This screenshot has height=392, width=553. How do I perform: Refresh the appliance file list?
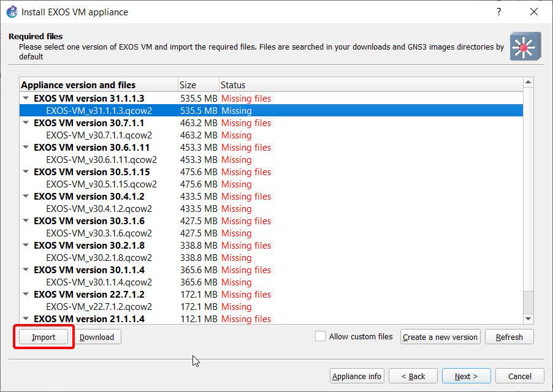(509, 337)
